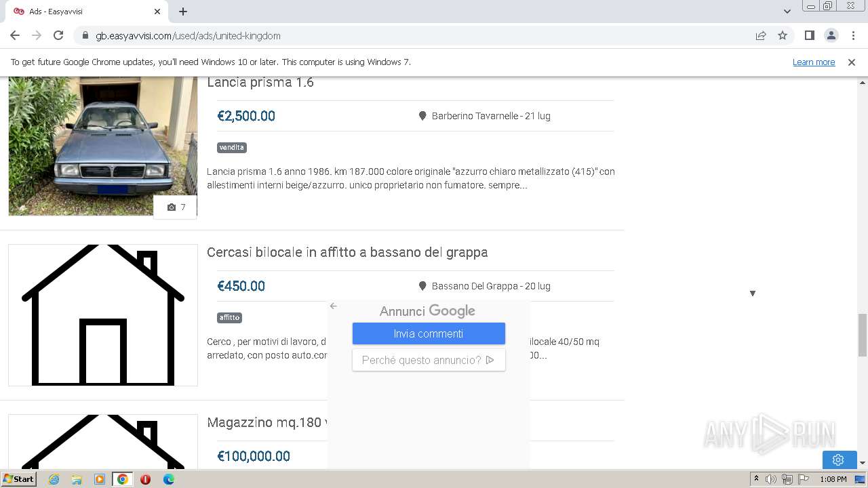Screen dimensions: 868x488
Task: Click Invia commenti button
Action: point(429,333)
